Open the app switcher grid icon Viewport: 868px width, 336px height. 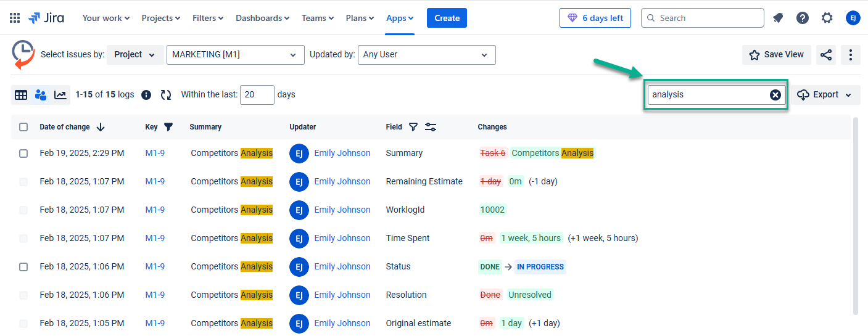[x=15, y=18]
